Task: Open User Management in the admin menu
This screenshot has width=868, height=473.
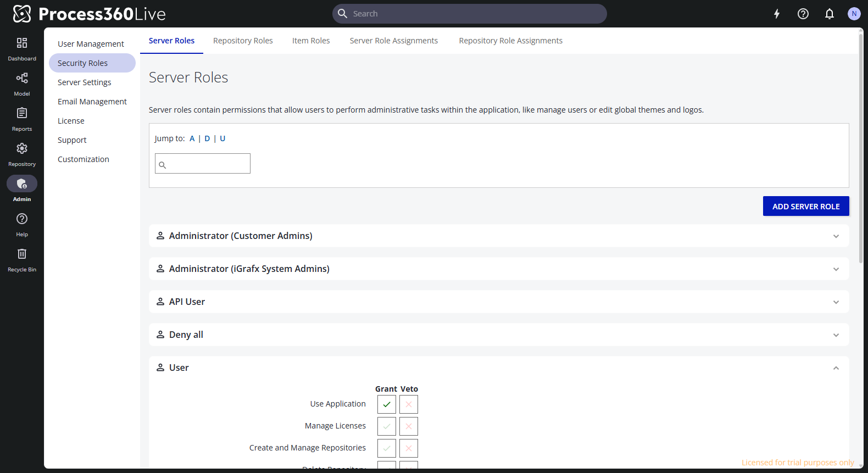Action: coord(92,44)
